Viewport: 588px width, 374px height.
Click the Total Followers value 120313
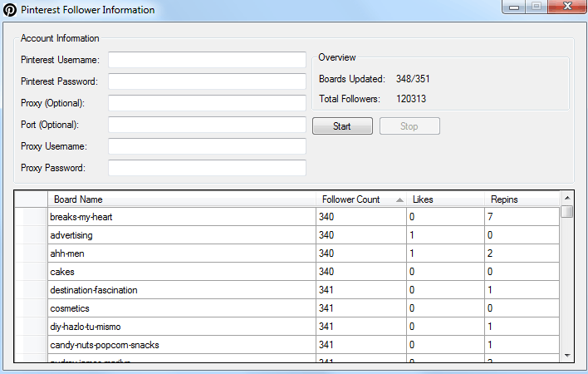tap(411, 99)
